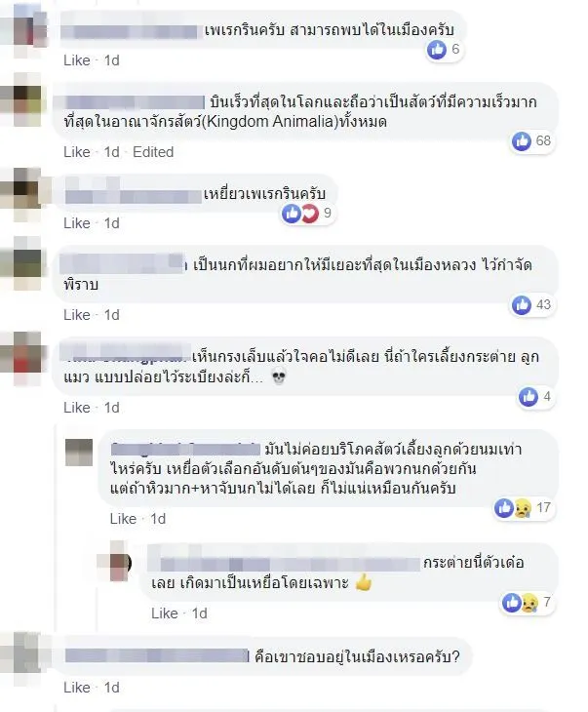Click the sad reaction icon next to 7
The image size is (588, 712).
529,603
